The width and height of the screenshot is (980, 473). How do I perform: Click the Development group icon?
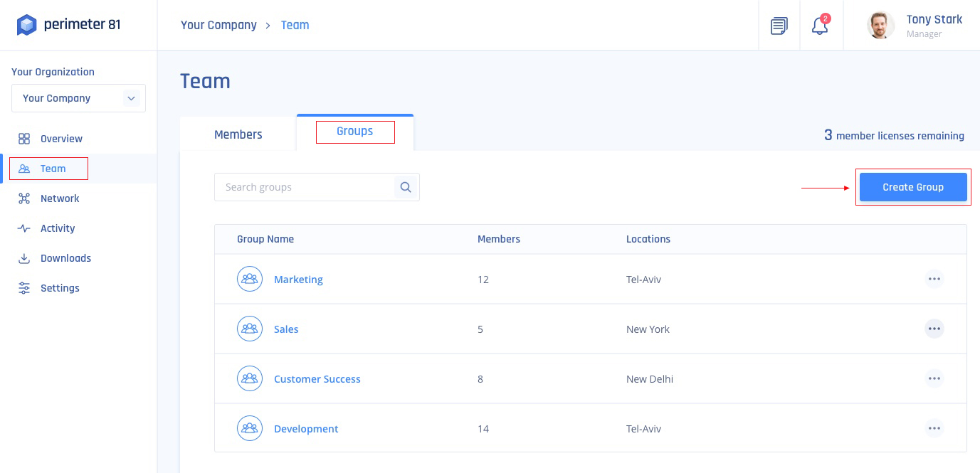click(250, 428)
